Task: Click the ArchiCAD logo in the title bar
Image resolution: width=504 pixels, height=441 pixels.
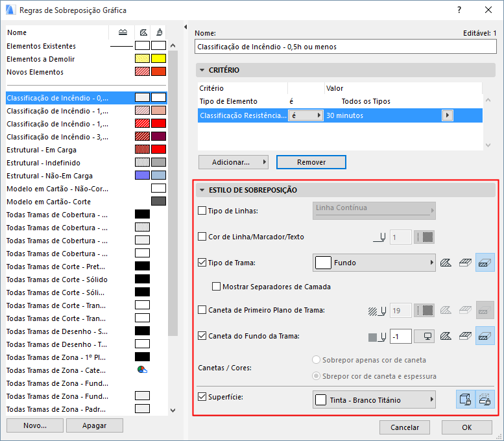Action: [10, 10]
